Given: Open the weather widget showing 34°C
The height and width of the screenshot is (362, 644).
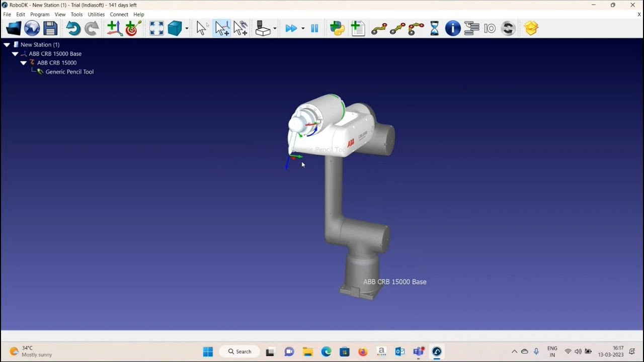Looking at the screenshot, I should tap(31, 351).
